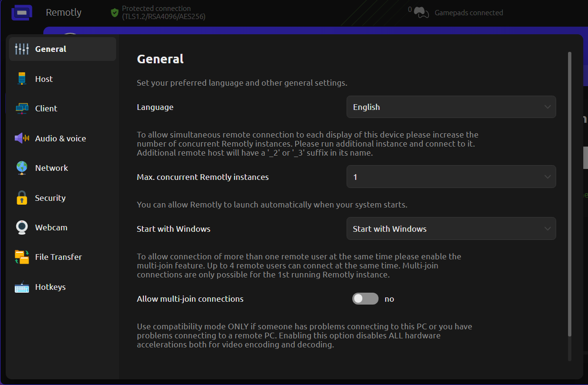Click the Protected connection TLS status text
This screenshot has height=385, width=588.
point(163,12)
